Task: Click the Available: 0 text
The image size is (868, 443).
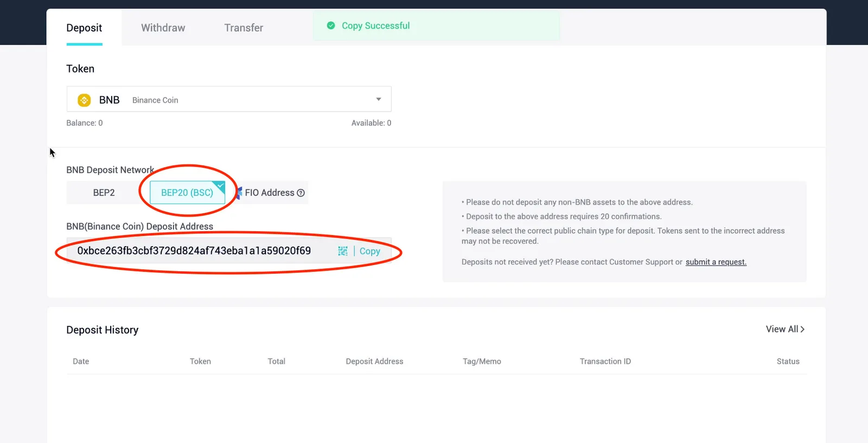Action: 371,123
